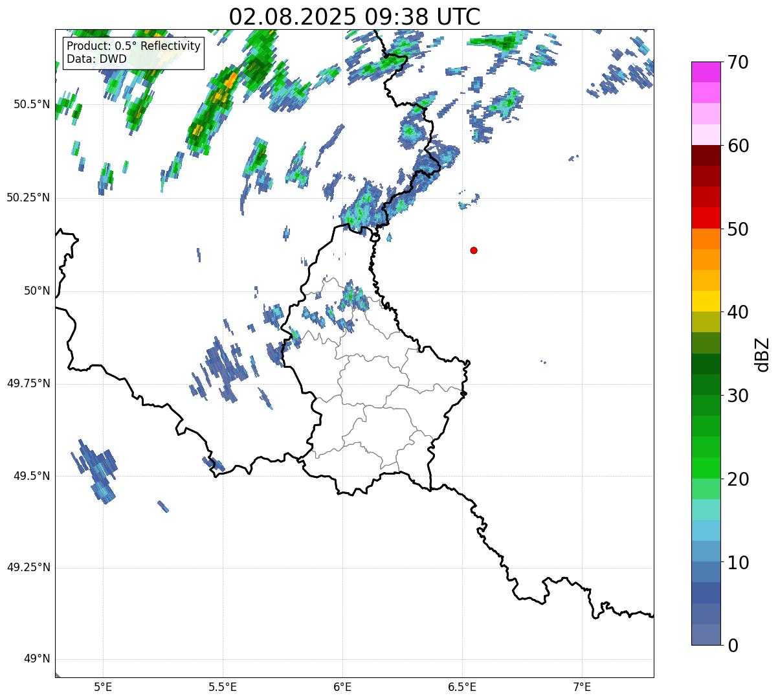Click the 50°N latitude label

coord(38,291)
